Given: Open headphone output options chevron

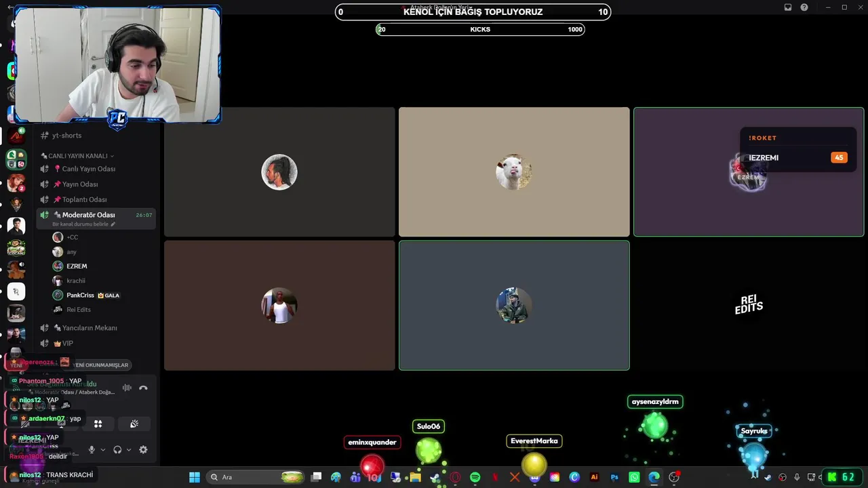Looking at the screenshot, I should [129, 449].
